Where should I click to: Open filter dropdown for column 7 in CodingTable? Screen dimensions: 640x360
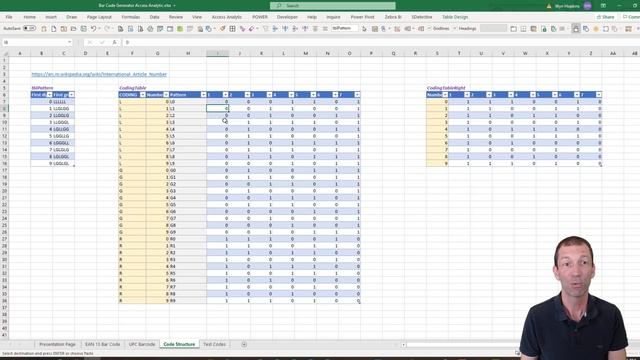pos(357,95)
